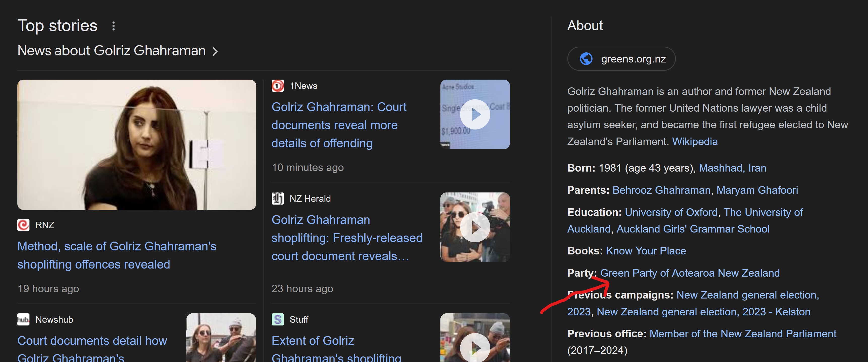This screenshot has height=362, width=868.
Task: Expand the Top stories chevron arrow
Action: point(216,50)
